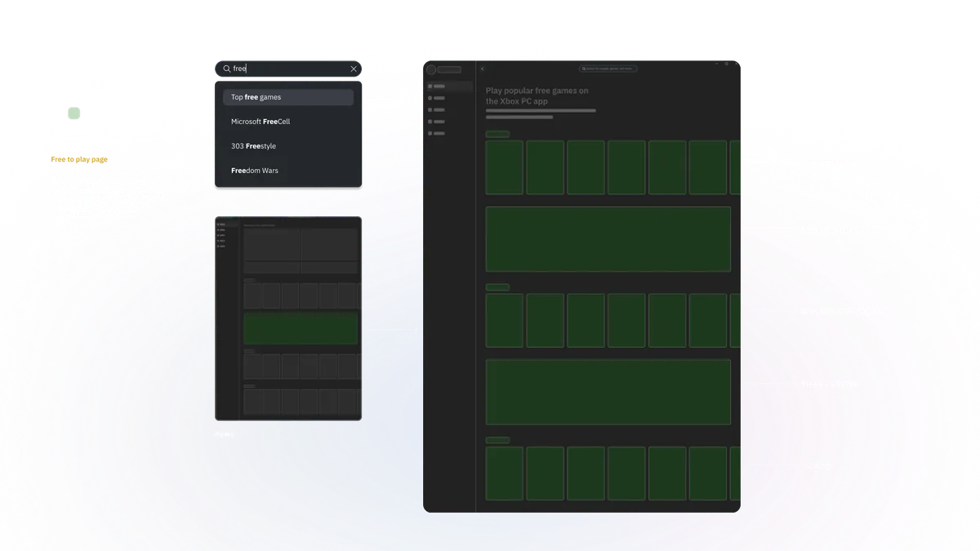
Task: Click the first wide green banner below the top row
Action: (x=608, y=239)
